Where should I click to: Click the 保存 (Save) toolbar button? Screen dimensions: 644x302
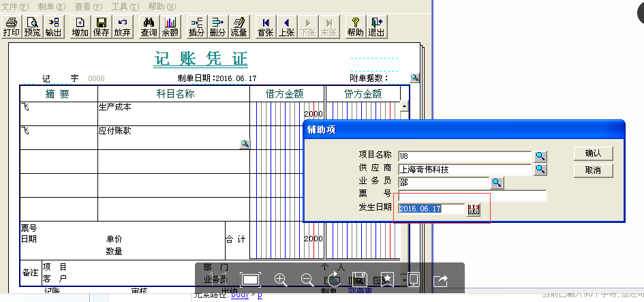pos(101,27)
